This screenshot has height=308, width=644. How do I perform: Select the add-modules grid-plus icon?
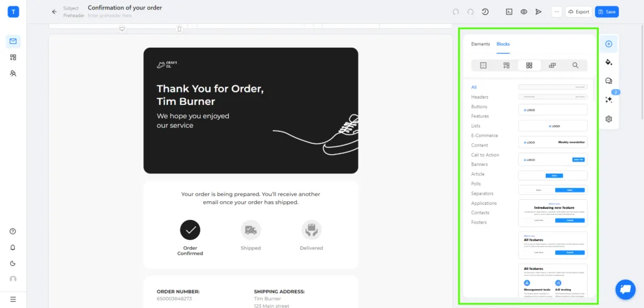(506, 65)
